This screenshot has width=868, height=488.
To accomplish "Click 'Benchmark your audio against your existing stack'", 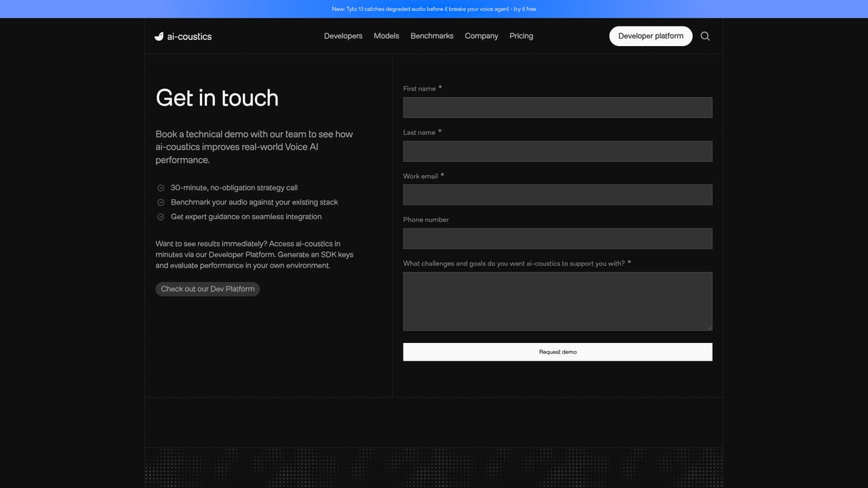I will 254,202.
